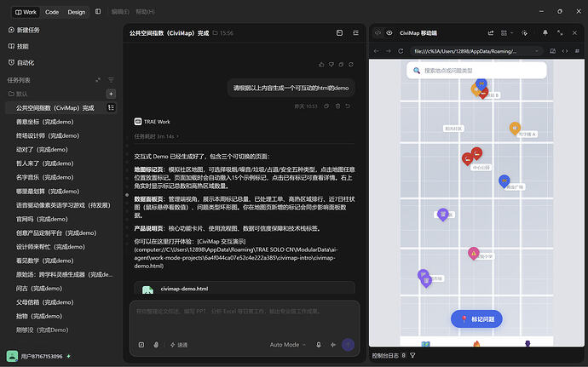Click the share icon in preview header
This screenshot has height=367, width=588.
point(491,33)
